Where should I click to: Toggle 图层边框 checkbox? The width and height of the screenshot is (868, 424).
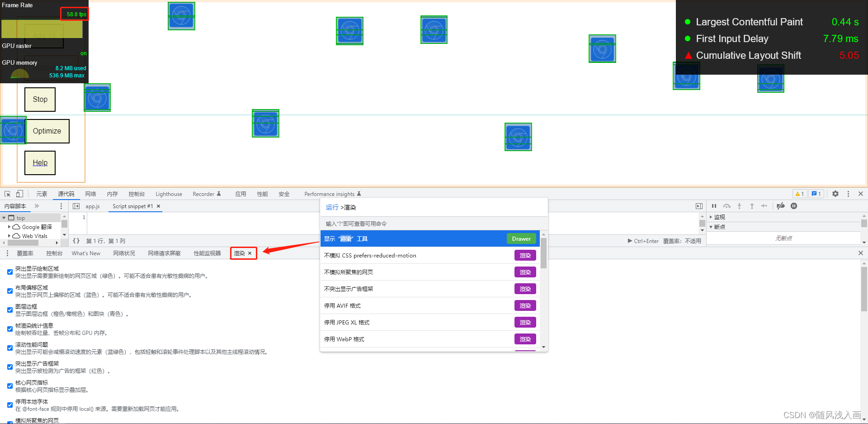pyautogui.click(x=10, y=310)
